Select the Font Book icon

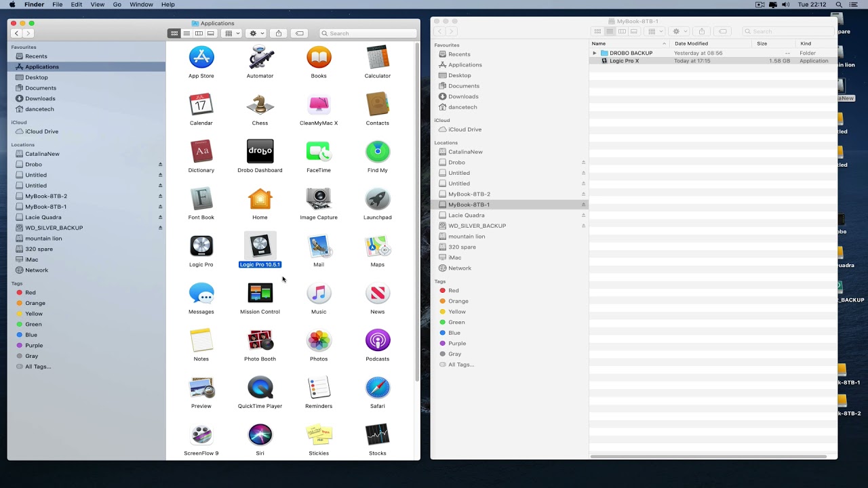[x=201, y=199]
